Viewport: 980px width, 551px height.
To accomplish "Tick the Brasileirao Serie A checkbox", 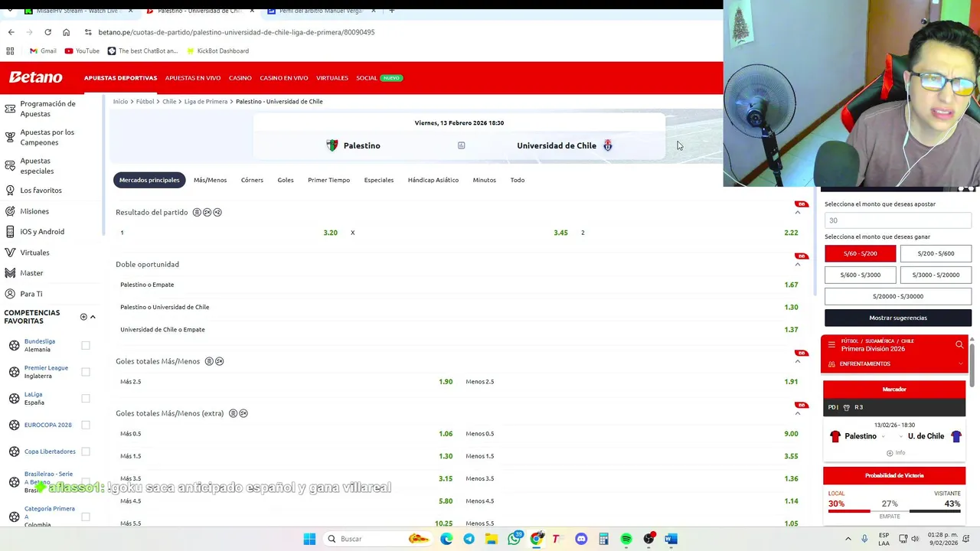I will point(86,481).
